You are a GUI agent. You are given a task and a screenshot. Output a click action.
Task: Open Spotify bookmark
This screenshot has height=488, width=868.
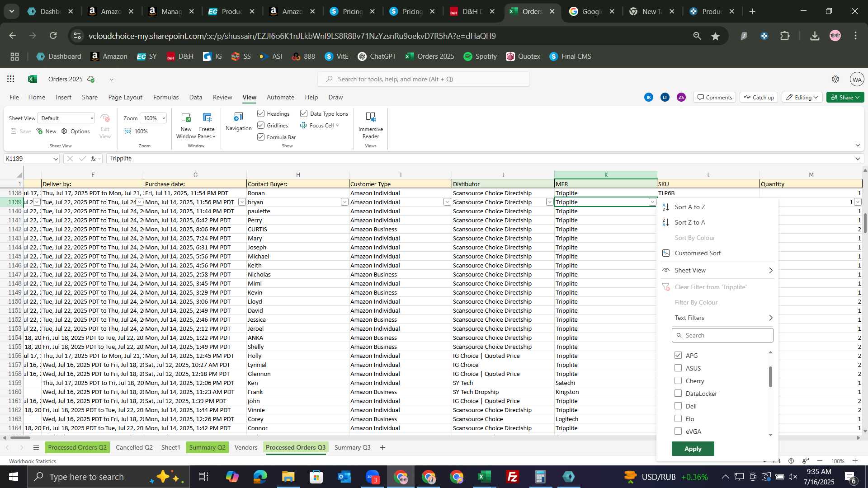tap(480, 56)
